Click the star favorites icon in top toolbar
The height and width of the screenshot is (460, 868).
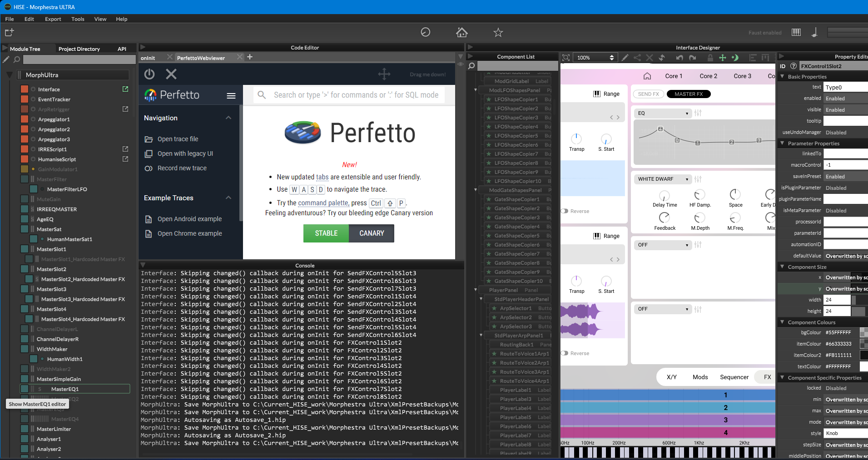pos(498,32)
